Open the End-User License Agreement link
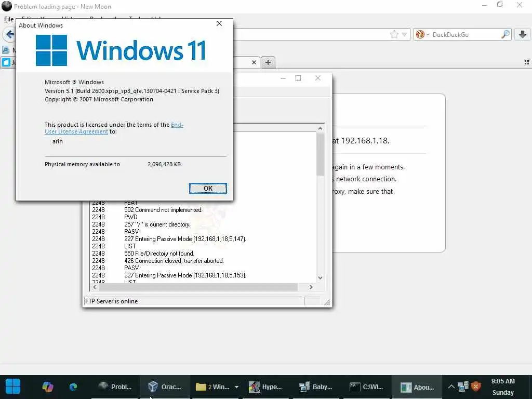The image size is (532, 399). pos(114,128)
